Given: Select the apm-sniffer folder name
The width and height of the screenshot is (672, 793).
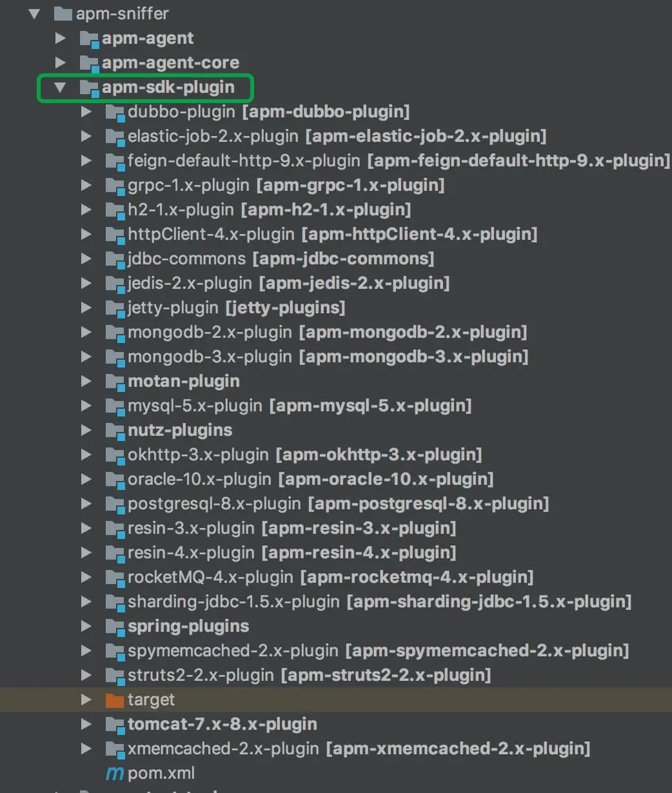Looking at the screenshot, I should [x=123, y=14].
